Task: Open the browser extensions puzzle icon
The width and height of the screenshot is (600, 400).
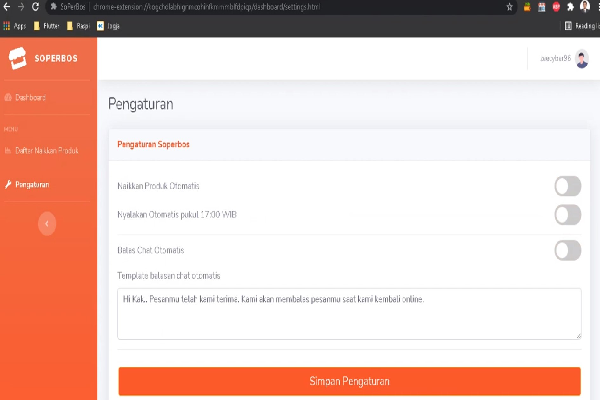Action: coord(570,7)
